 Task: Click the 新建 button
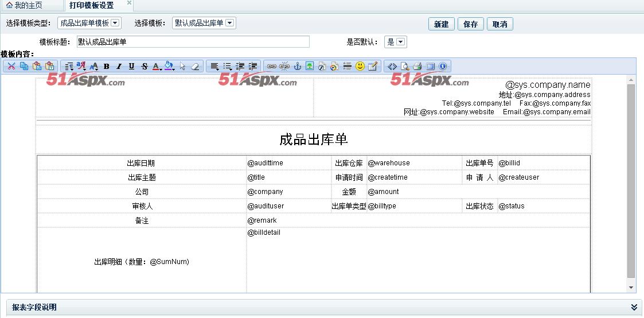[441, 24]
